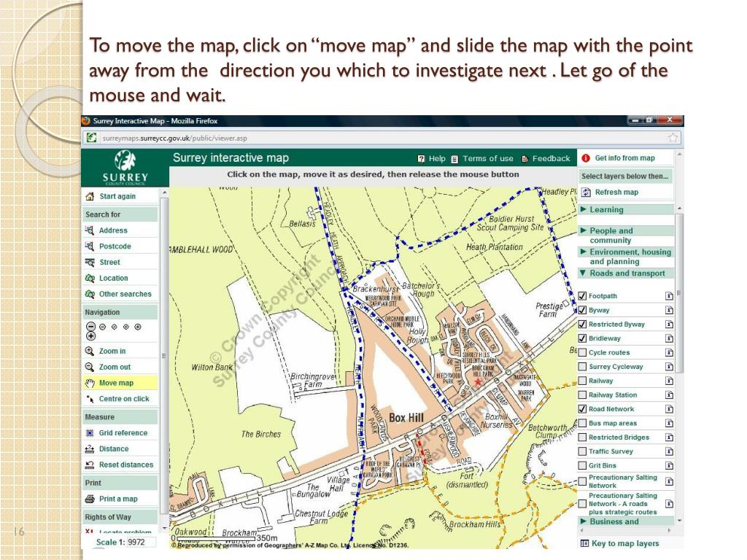Image resolution: width=747 pixels, height=560 pixels.
Task: Open info icon for Bridleway layer
Action: coord(670,338)
